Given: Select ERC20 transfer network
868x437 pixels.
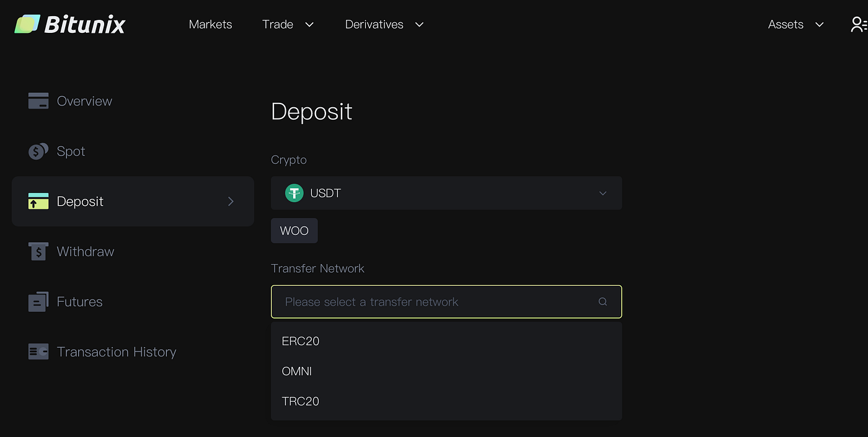Looking at the screenshot, I should pyautogui.click(x=300, y=340).
